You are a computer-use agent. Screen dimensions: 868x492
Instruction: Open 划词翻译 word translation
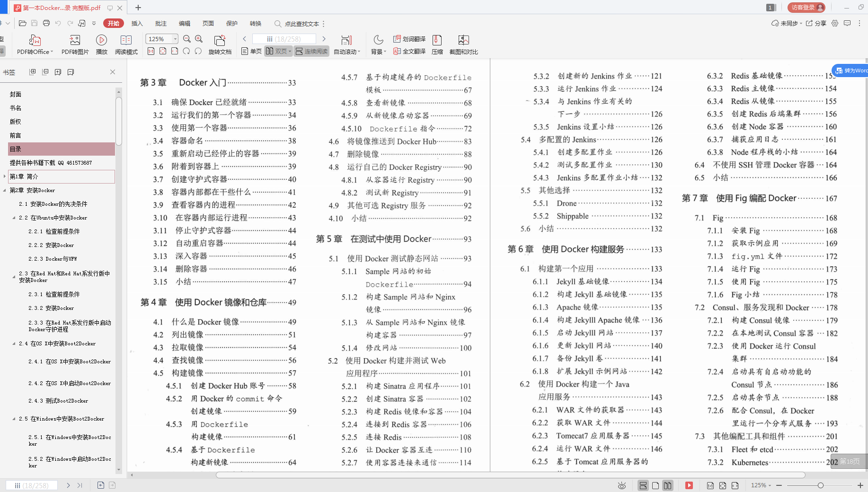(x=409, y=39)
